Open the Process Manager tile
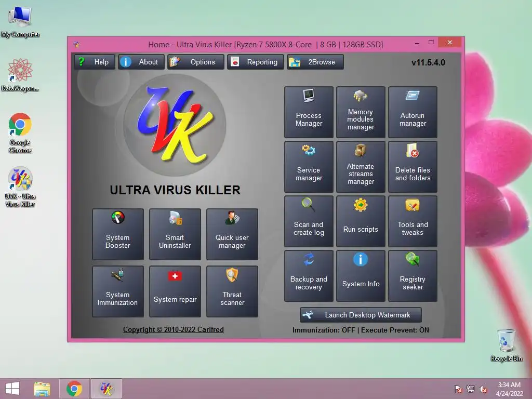 tap(309, 112)
